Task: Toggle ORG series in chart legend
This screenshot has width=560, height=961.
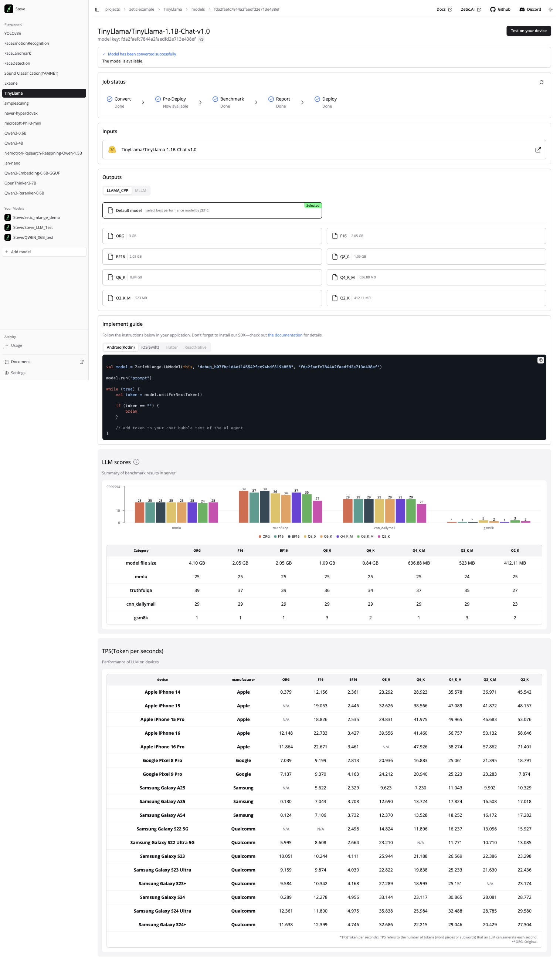Action: [x=264, y=537]
